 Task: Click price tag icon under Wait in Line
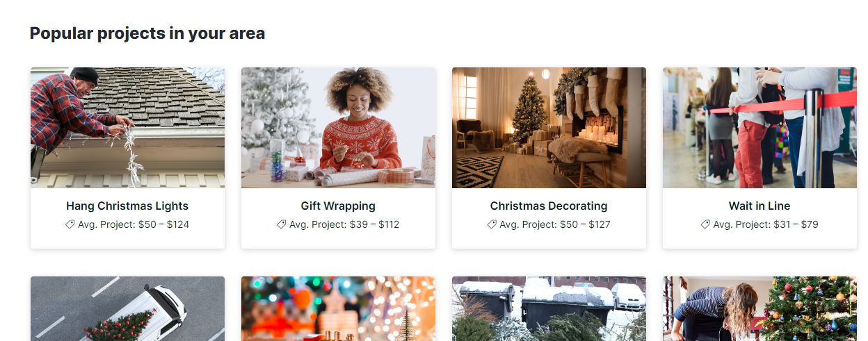[705, 225]
